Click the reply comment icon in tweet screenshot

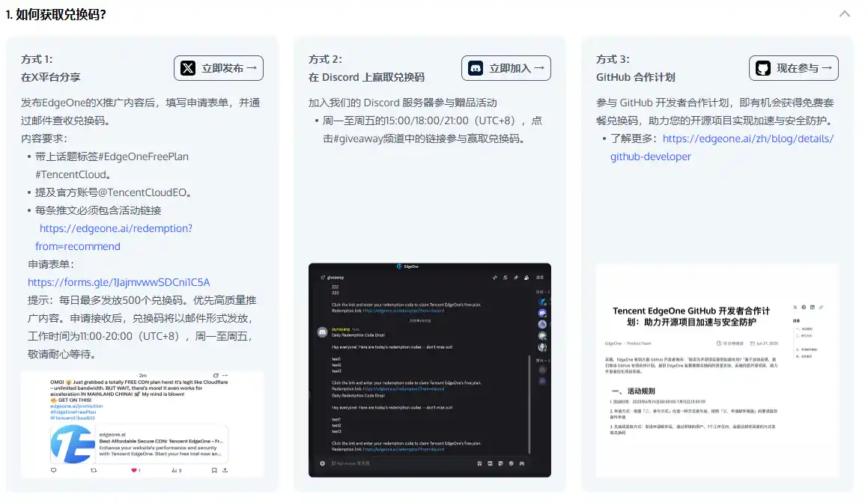click(53, 470)
